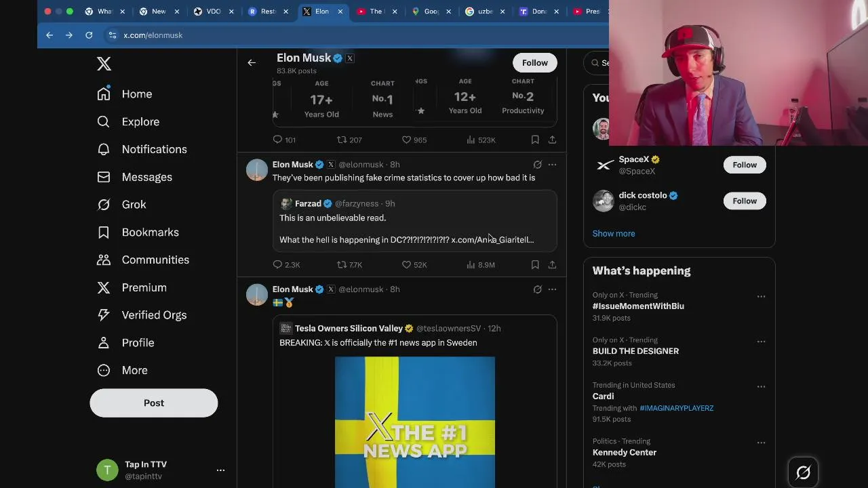Click the SpaceX profile avatar
The image size is (868, 488).
(x=604, y=165)
